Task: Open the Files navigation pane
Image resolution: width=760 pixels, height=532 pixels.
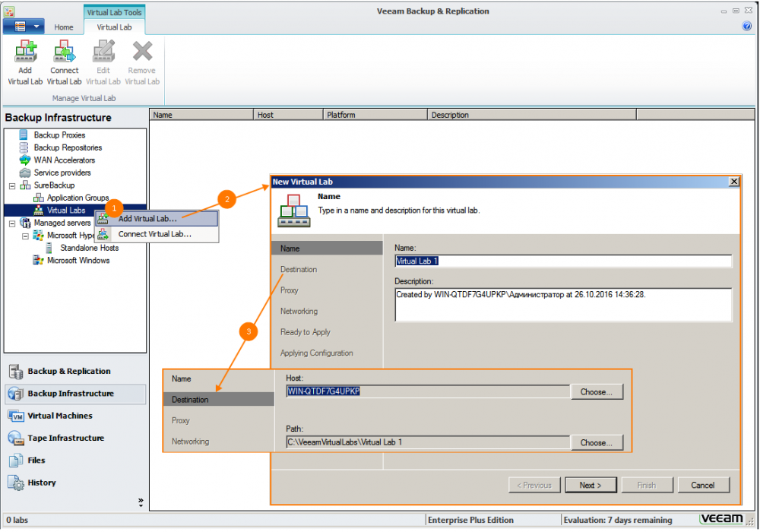Action: click(75, 461)
